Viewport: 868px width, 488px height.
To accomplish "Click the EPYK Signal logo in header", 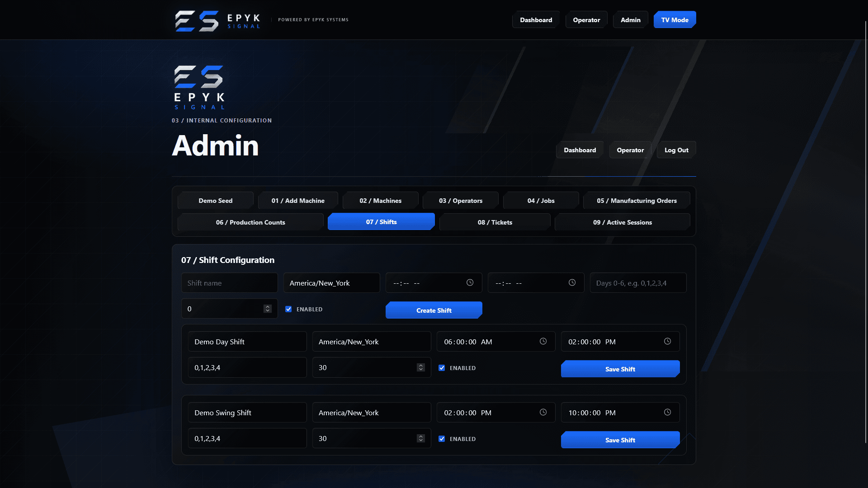I will (217, 20).
